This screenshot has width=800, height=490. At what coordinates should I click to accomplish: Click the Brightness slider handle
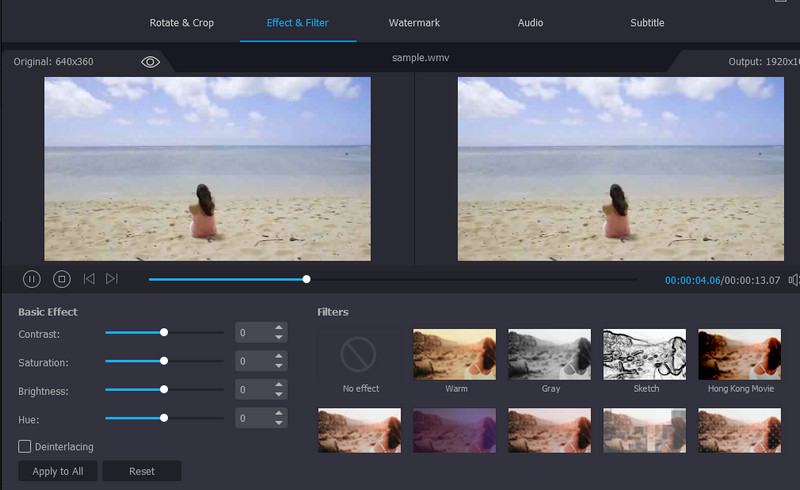pyautogui.click(x=164, y=389)
